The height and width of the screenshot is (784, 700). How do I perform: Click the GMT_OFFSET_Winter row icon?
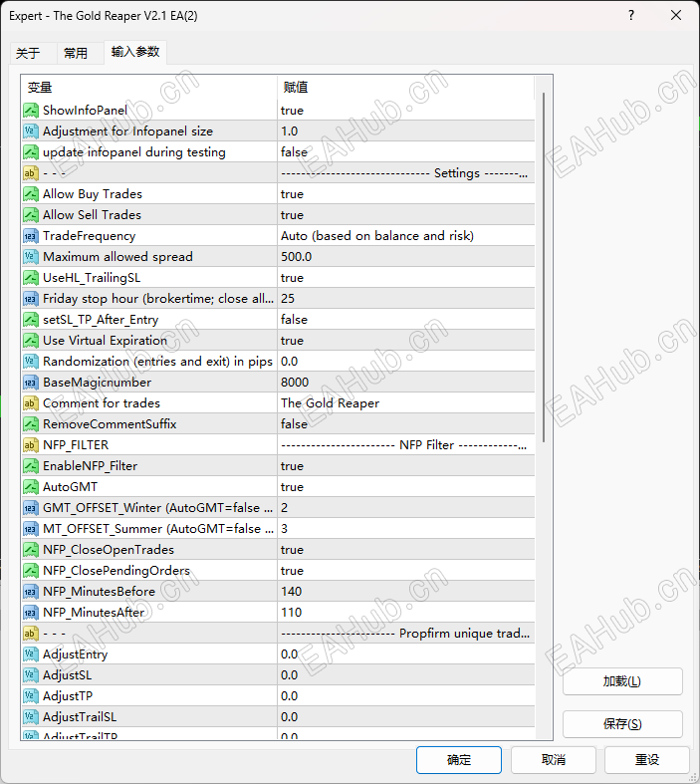coord(31,508)
